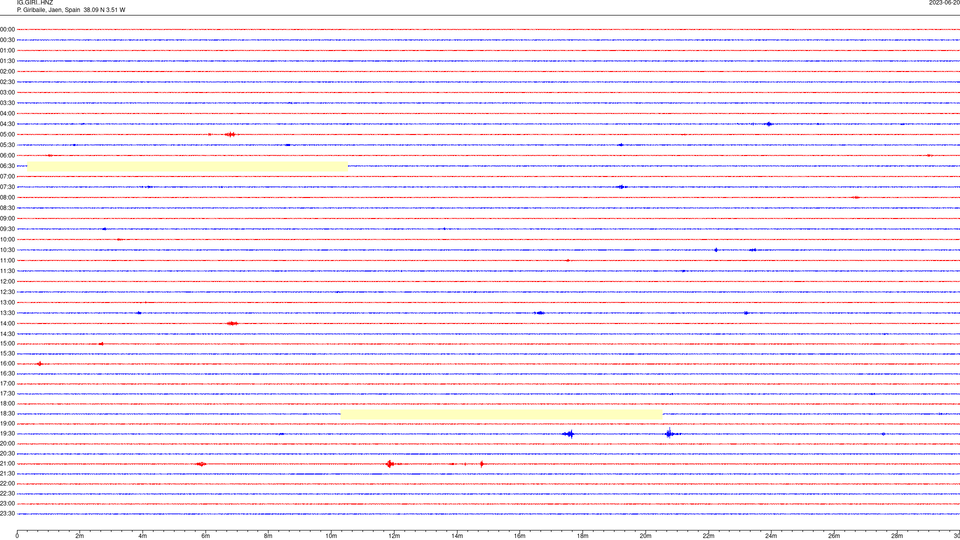
Task: Click the date label in the upper right corner
Action: coord(944,3)
